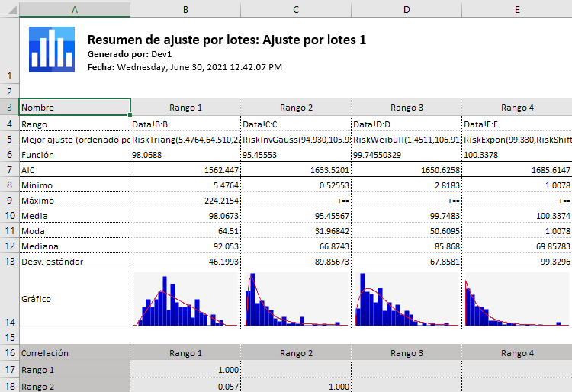572x392 pixels.
Task: Select the report title text cell
Action: coord(227,40)
